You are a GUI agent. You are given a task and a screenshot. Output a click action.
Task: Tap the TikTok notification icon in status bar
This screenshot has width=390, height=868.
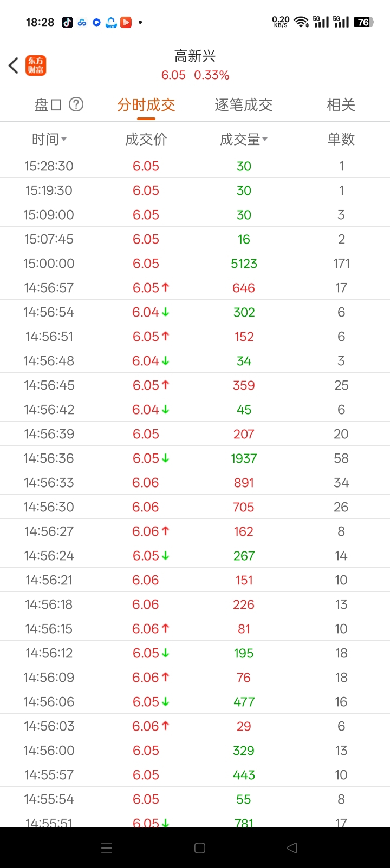[x=67, y=22]
